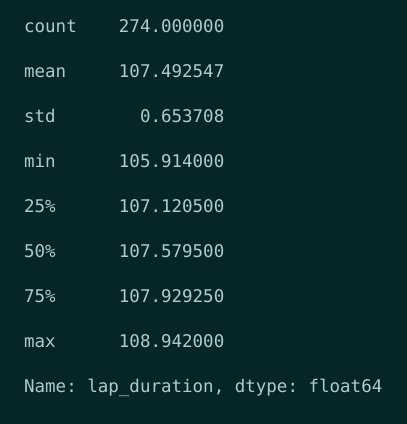
Task: Select the 25% value 107.120500
Action: point(171,206)
